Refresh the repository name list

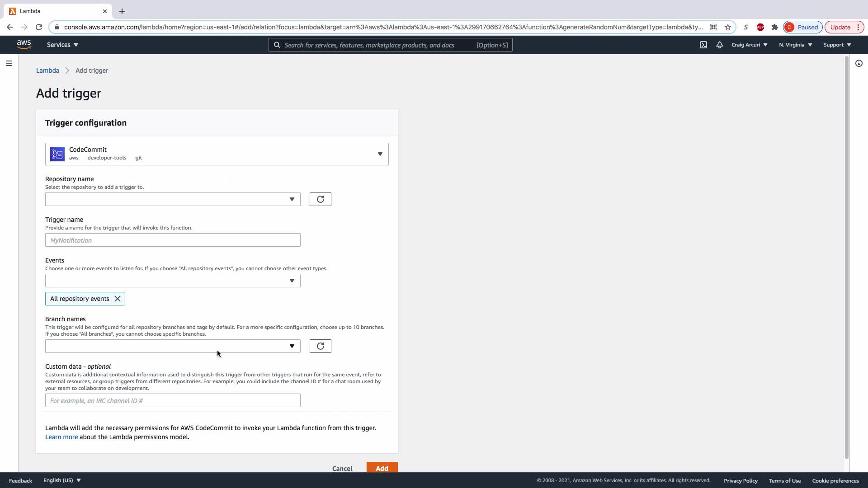coord(320,199)
